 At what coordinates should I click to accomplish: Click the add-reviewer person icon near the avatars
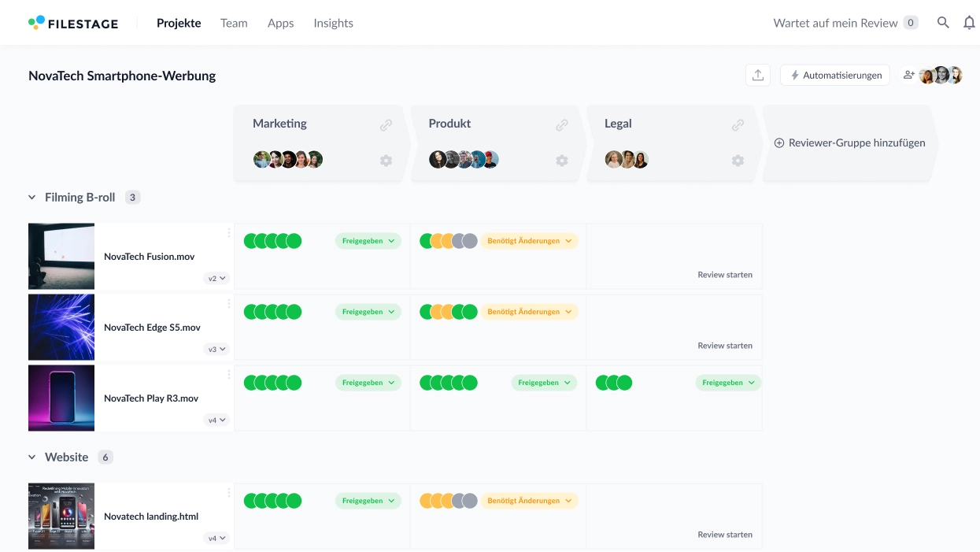[909, 74]
